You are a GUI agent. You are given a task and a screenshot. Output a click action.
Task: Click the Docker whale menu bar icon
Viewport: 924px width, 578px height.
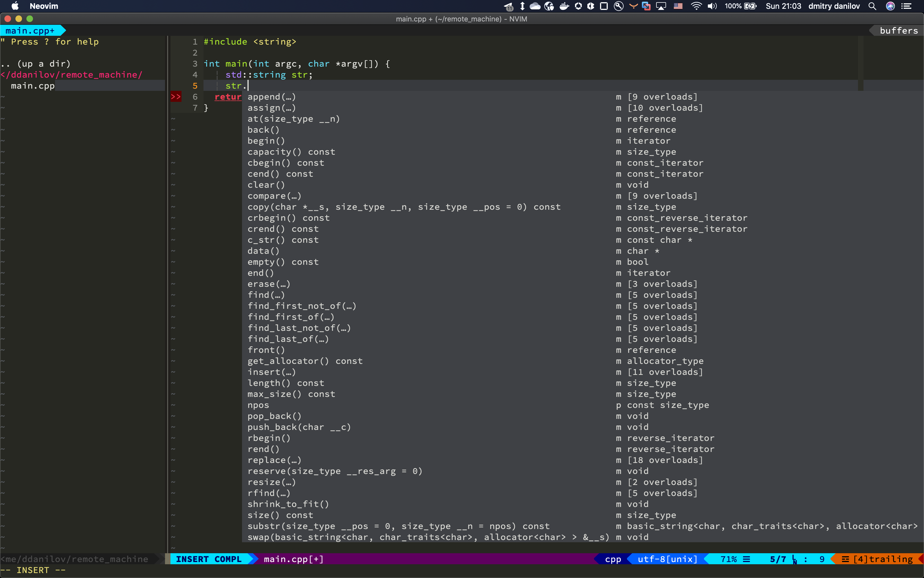[564, 6]
